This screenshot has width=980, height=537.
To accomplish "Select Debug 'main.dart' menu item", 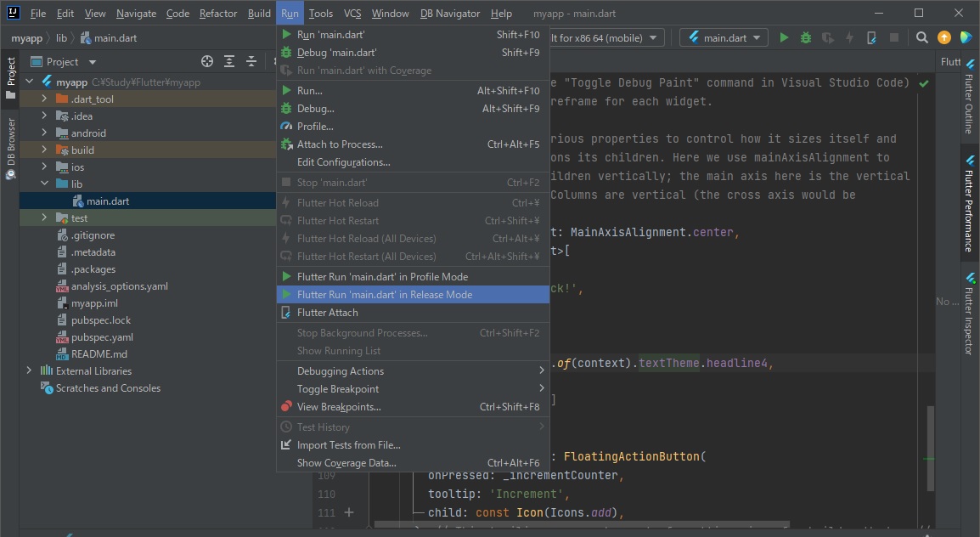I will click(413, 53).
